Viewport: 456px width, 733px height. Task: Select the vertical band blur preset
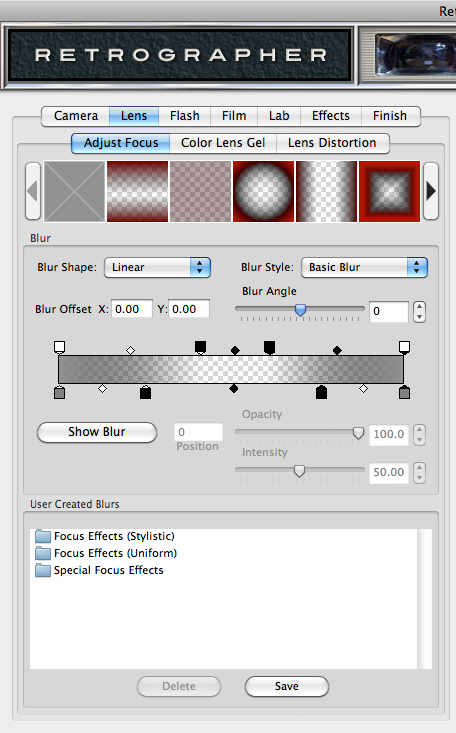tap(326, 191)
